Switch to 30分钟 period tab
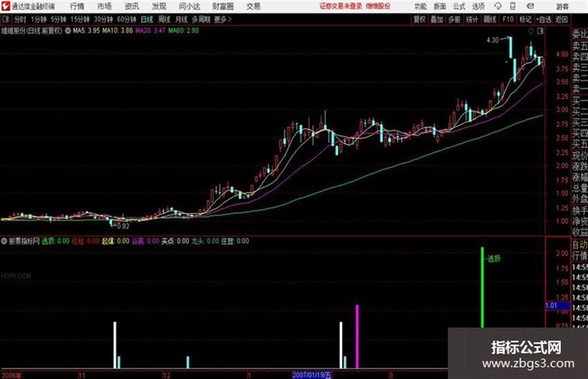The height and width of the screenshot is (379, 588). 103,19
